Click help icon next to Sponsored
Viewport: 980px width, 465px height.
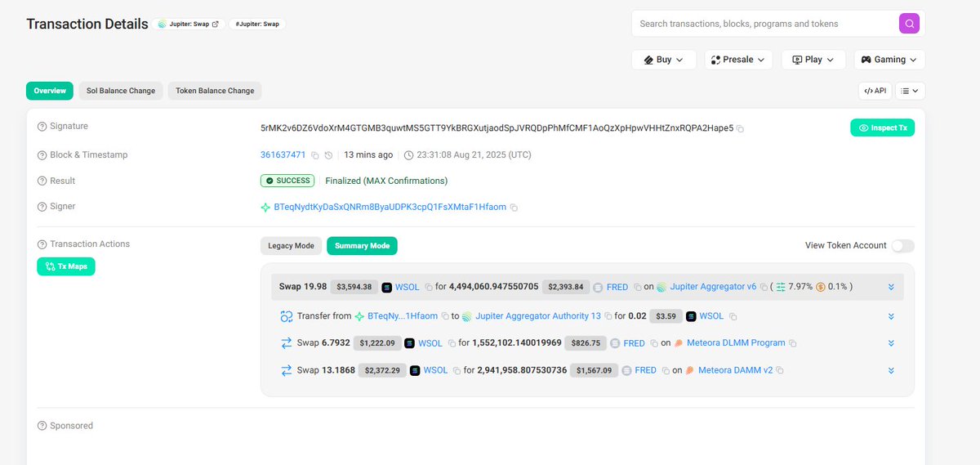pyautogui.click(x=42, y=426)
